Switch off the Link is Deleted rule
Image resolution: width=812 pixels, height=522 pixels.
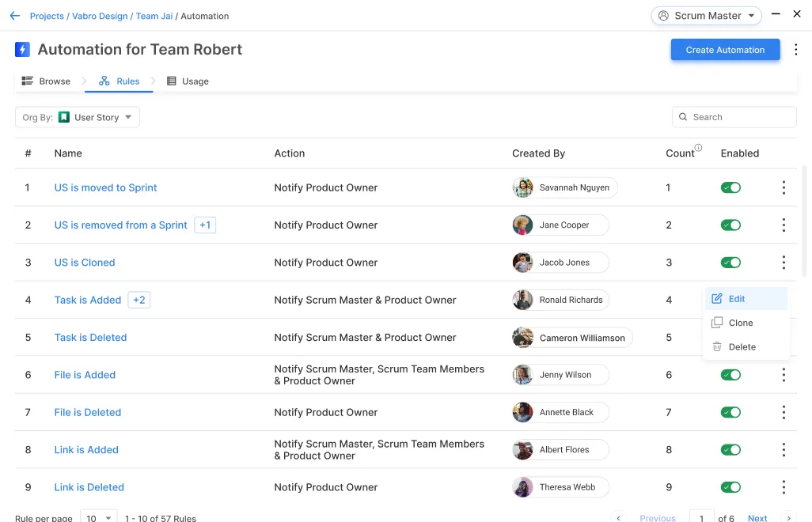[x=730, y=487]
